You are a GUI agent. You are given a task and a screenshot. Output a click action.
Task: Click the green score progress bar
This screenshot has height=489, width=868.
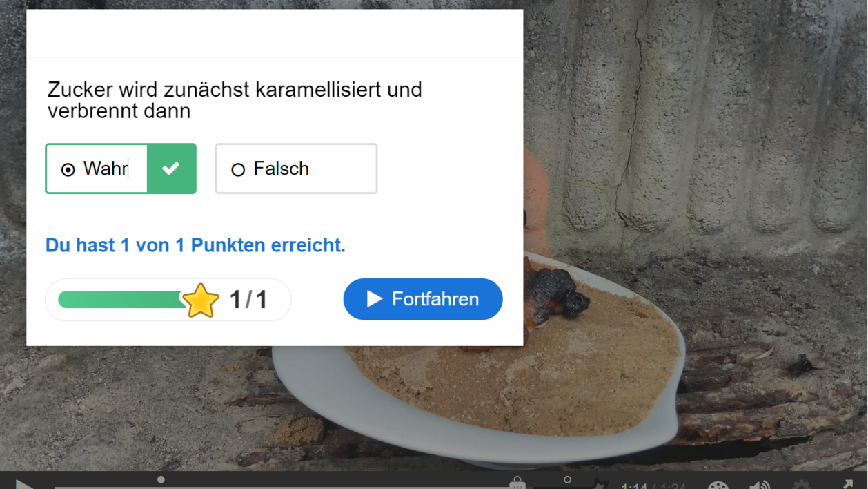click(x=121, y=299)
